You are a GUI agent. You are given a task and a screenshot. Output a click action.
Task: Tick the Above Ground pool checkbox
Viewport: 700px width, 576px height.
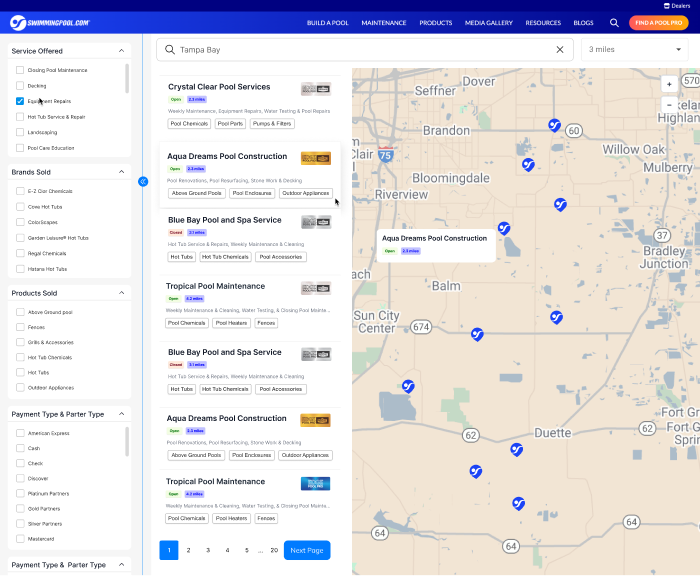coord(20,312)
